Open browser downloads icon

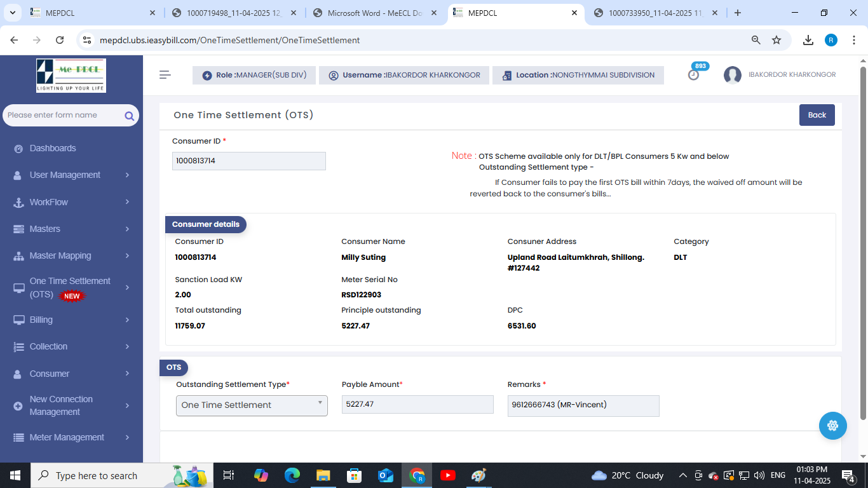click(808, 40)
